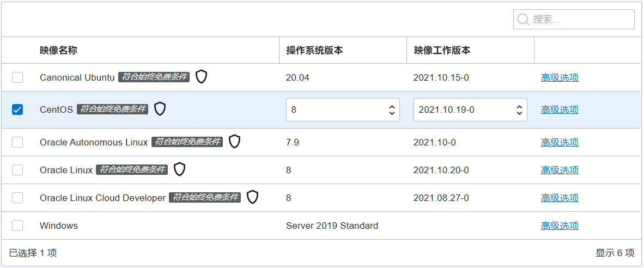Open 高级选项 for Oracle Linux
Screen dimensions: 644x268
click(560, 170)
